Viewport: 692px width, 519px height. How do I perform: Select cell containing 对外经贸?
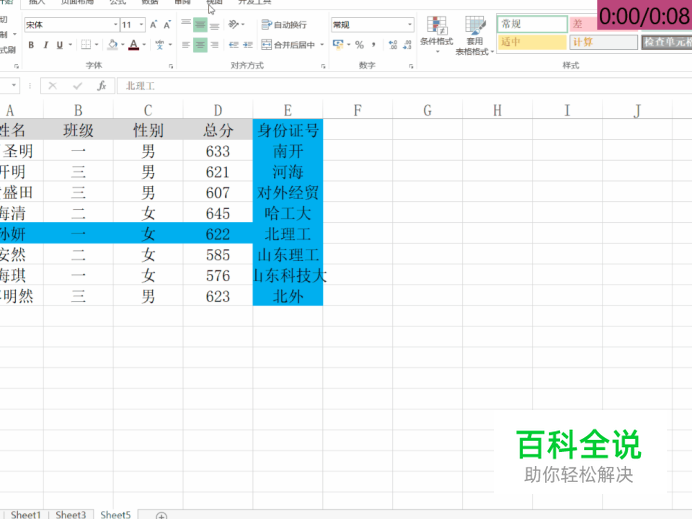pyautogui.click(x=288, y=192)
